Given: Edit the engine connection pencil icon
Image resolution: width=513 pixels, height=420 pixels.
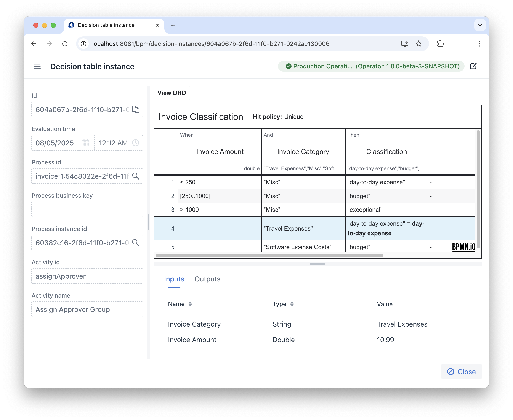Looking at the screenshot, I should [473, 66].
